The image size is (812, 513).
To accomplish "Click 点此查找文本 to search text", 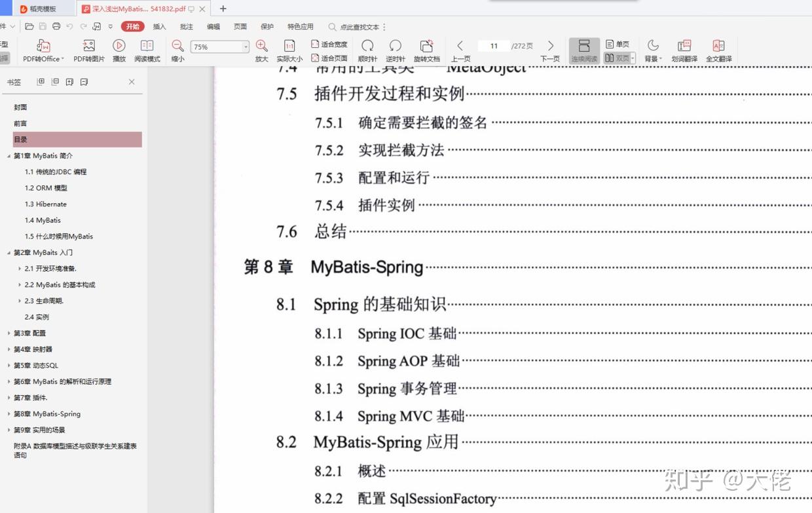I will tap(359, 26).
